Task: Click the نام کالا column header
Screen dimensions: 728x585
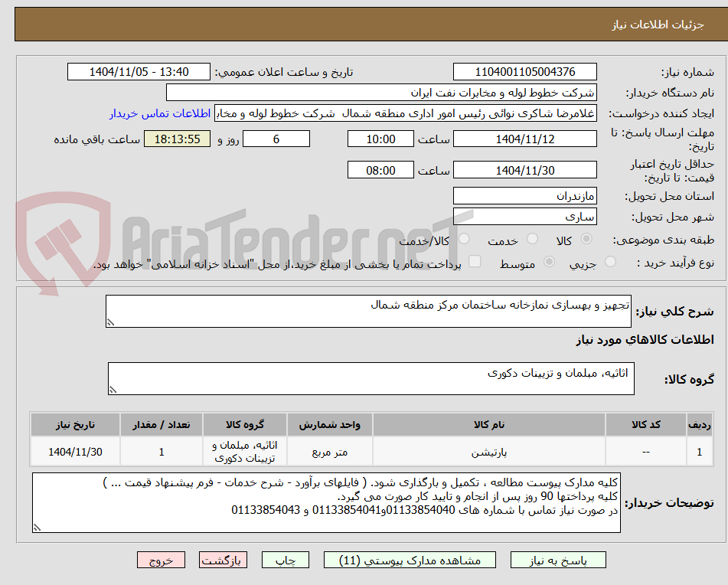Action: tap(488, 425)
